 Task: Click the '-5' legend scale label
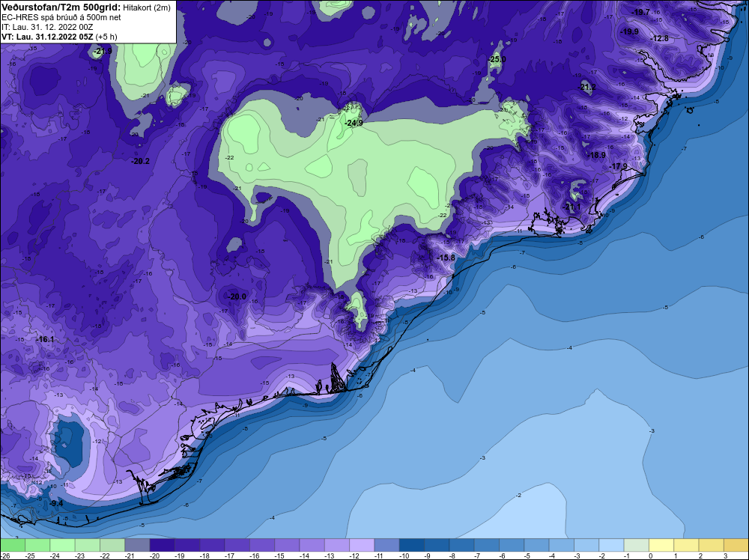coord(528,556)
